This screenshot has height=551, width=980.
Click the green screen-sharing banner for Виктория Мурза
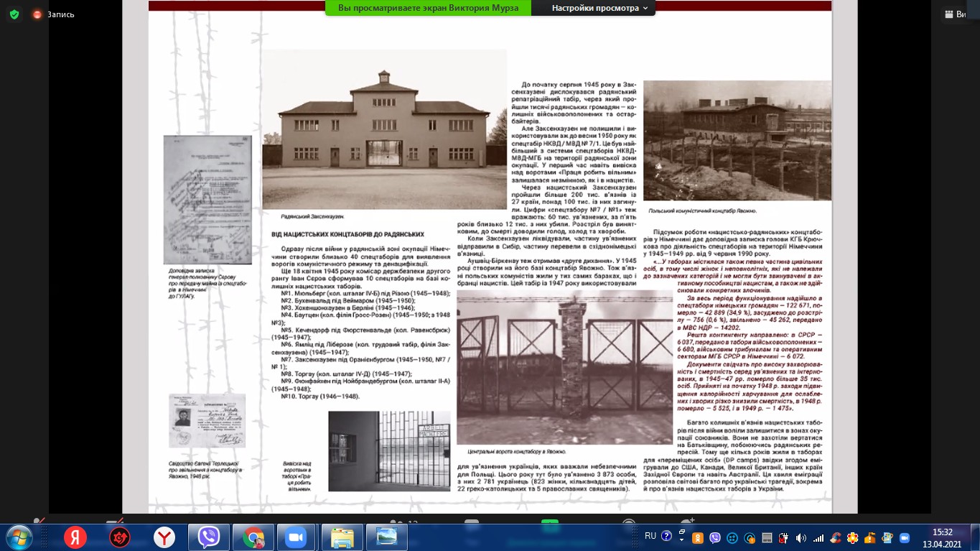tap(428, 9)
